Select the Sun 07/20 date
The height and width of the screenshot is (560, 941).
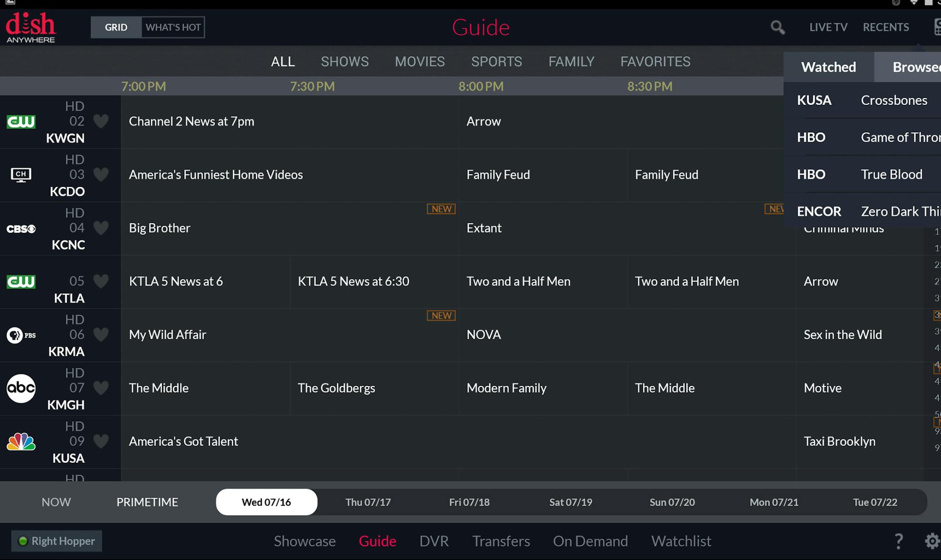[x=672, y=502]
